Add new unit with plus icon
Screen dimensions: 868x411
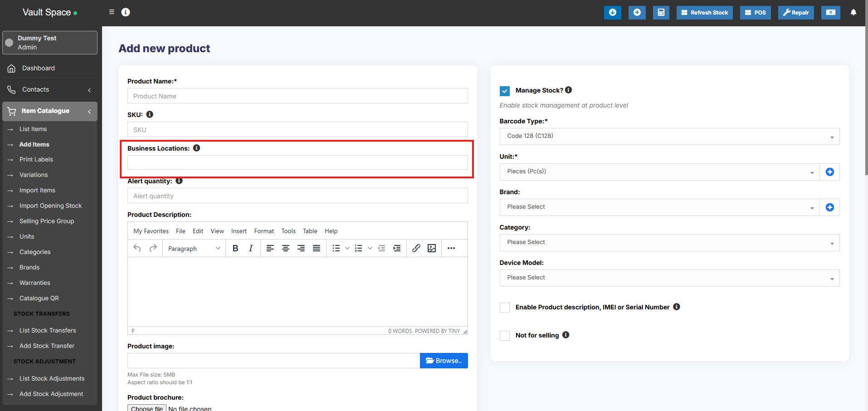click(x=829, y=172)
